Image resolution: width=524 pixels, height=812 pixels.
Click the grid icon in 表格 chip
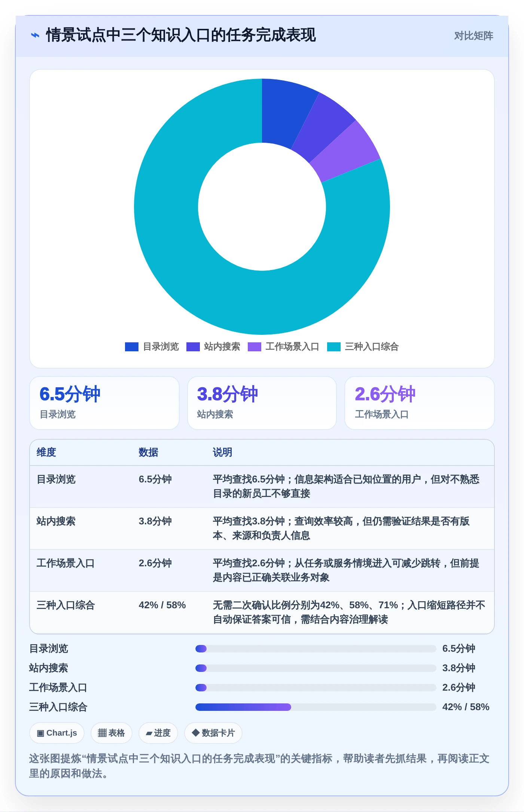102,733
